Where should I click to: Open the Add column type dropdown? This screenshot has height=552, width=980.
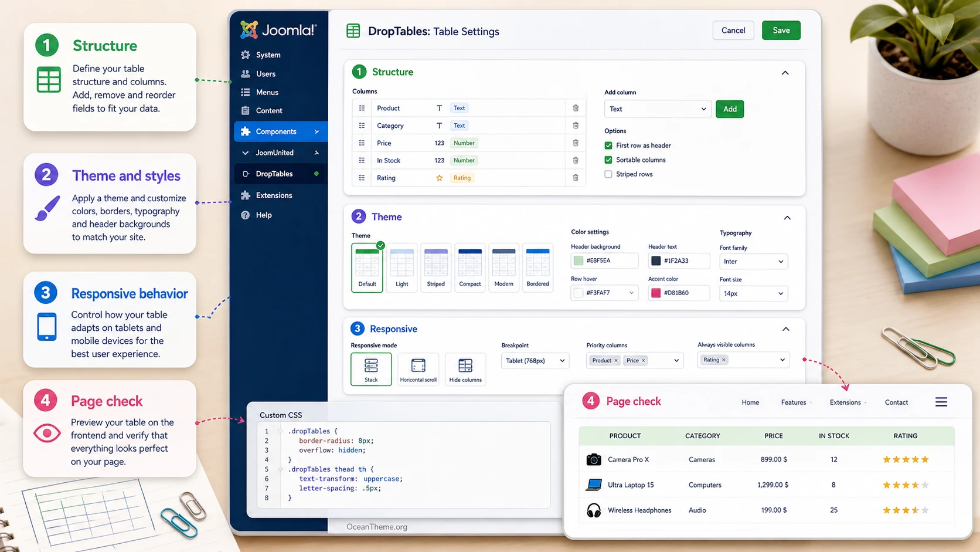tap(658, 109)
